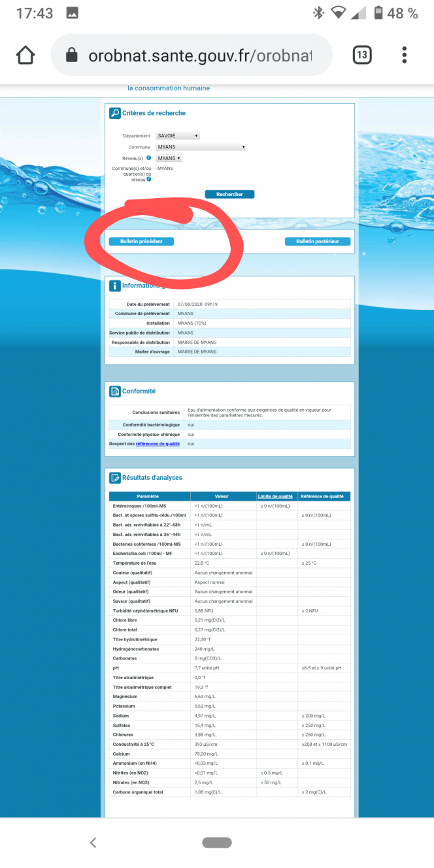This screenshot has height=868, width=434.
Task: Tap the Wi-Fi status icon
Action: 338,12
